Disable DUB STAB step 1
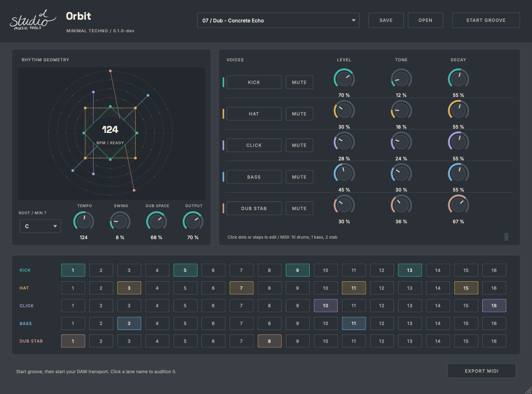Screen dimensions: 532x394 pyautogui.click(x=73, y=341)
